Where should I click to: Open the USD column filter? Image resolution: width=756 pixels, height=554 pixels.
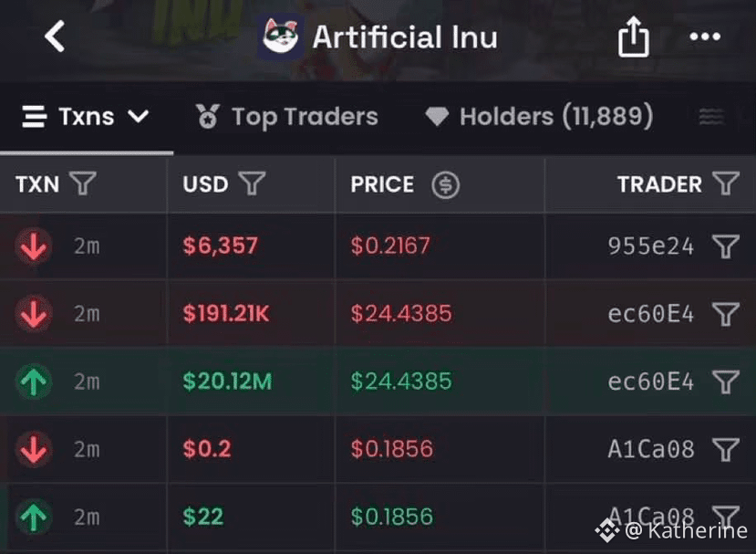253,183
